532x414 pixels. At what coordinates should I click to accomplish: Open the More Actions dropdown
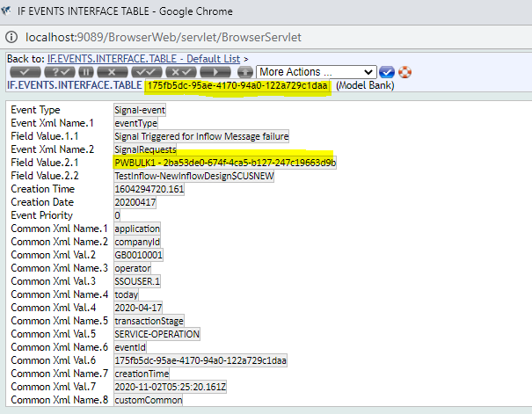(317, 71)
